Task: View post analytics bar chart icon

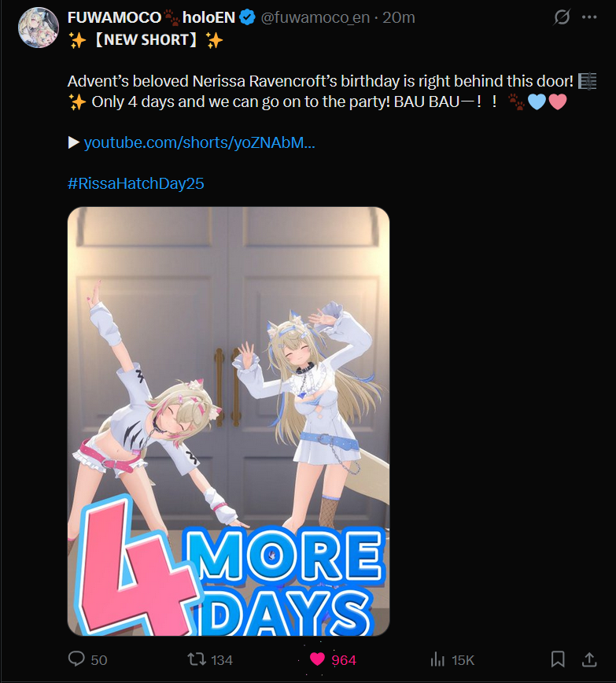Action: [x=437, y=659]
